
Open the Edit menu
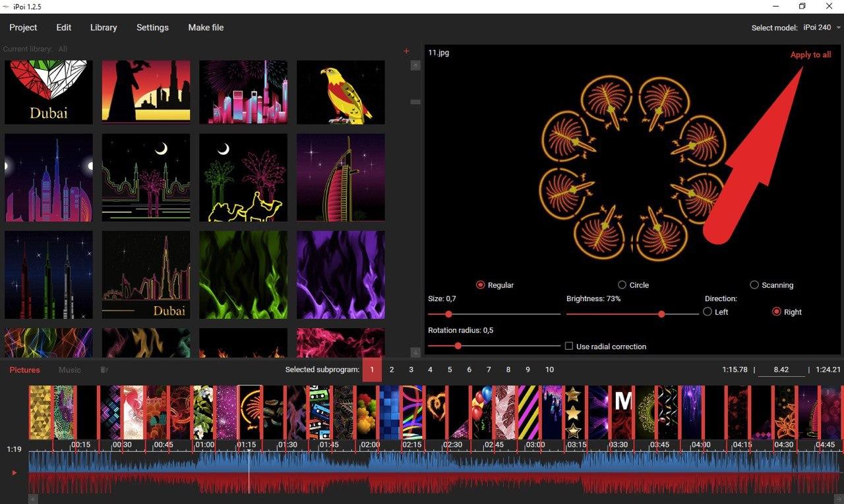pyautogui.click(x=64, y=28)
